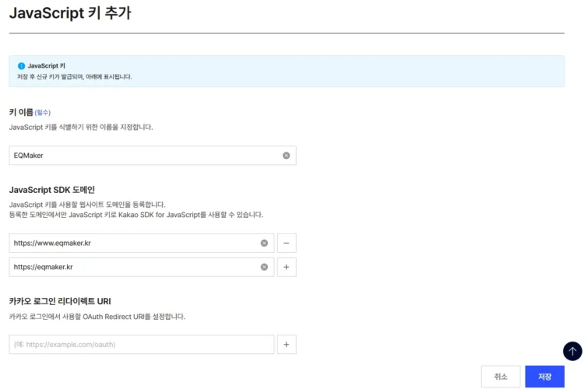
Task: Cancel with the 취소 button
Action: pos(501,377)
